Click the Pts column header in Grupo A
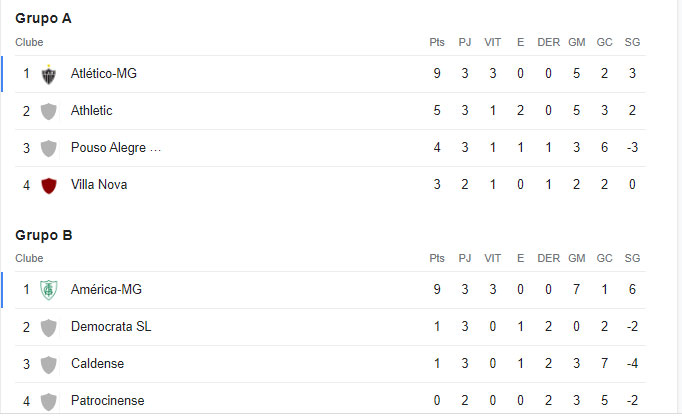The height and width of the screenshot is (417, 682). (x=437, y=42)
